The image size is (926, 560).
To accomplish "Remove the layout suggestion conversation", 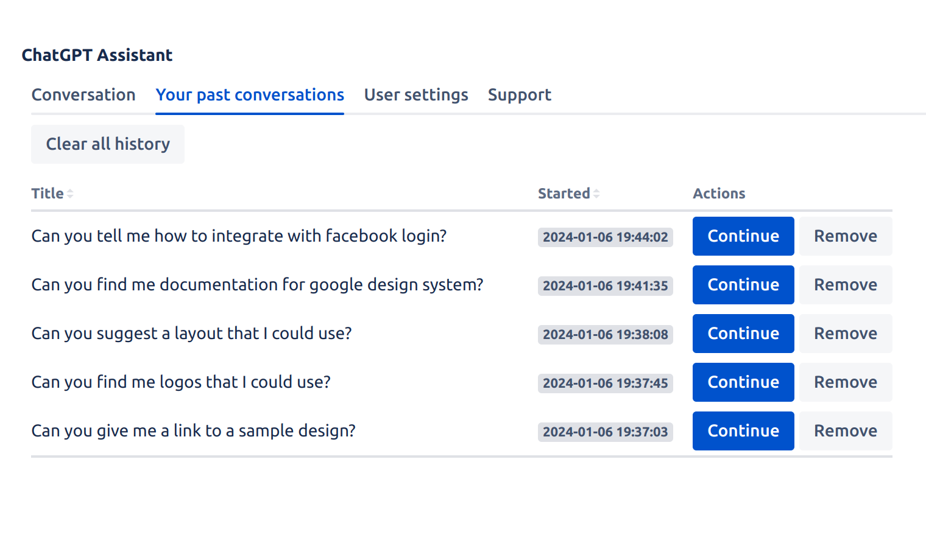I will click(846, 334).
